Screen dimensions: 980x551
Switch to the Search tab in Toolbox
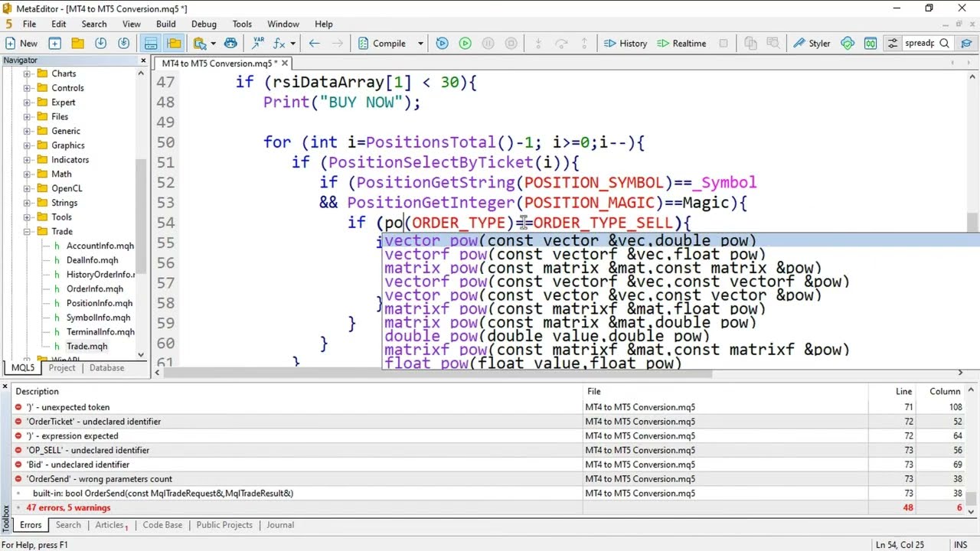68,525
